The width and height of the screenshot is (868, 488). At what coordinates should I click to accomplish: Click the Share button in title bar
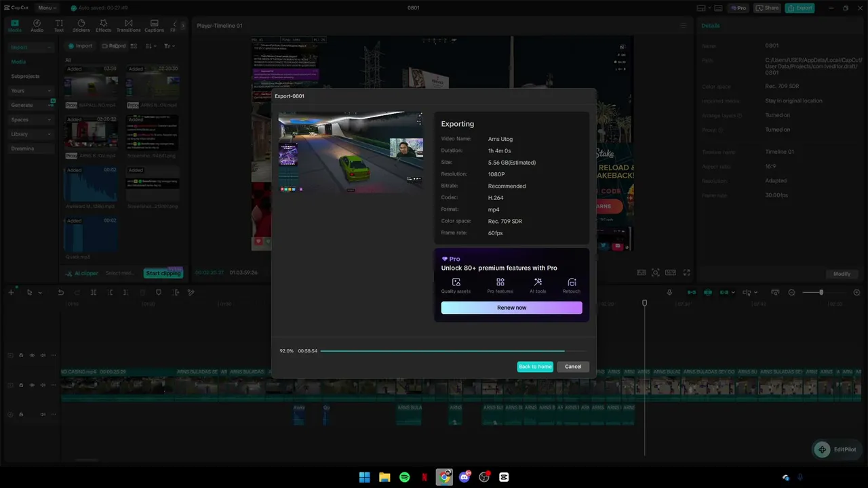pyautogui.click(x=768, y=8)
